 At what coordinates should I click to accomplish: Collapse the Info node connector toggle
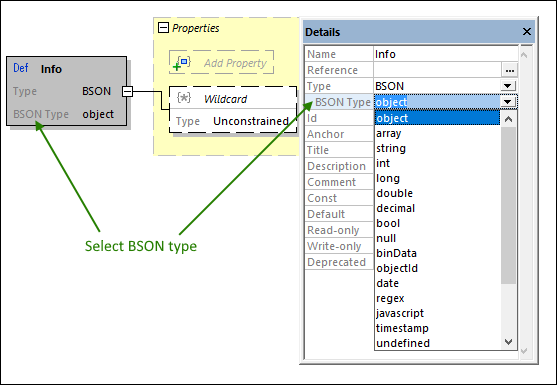[128, 91]
